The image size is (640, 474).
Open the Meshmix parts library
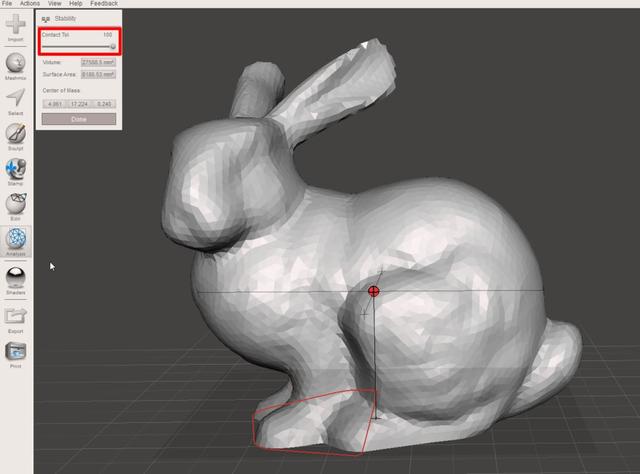coord(16,61)
